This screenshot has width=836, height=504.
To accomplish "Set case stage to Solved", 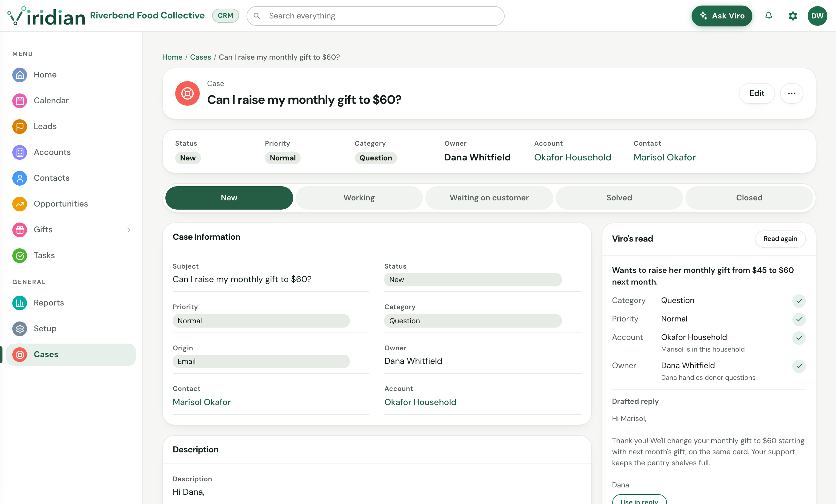I will coord(619,198).
